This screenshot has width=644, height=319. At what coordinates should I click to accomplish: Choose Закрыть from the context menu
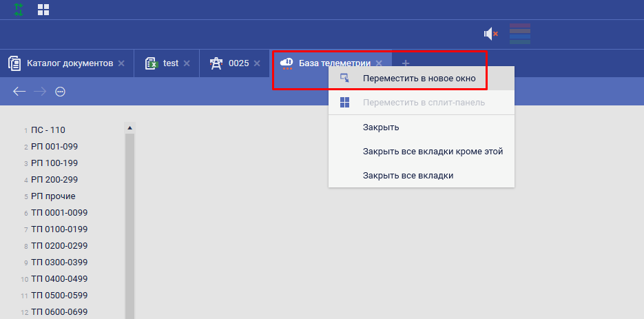(381, 127)
